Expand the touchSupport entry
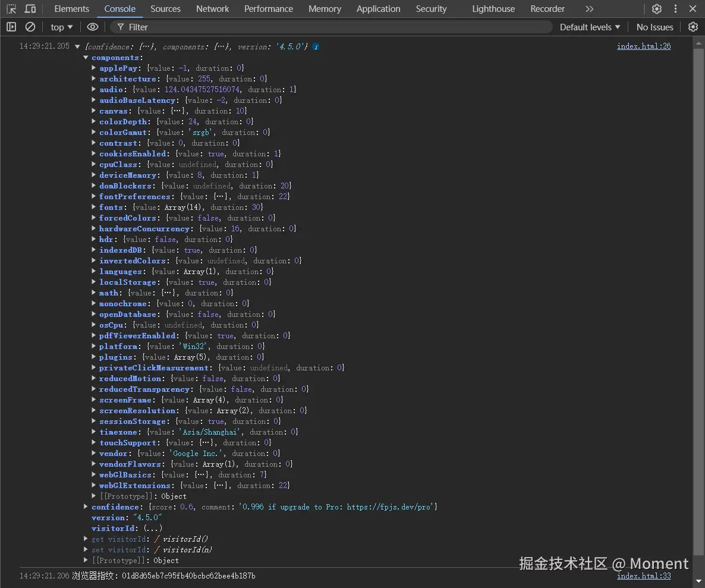Viewport: 705px width, 588px height. (93, 442)
